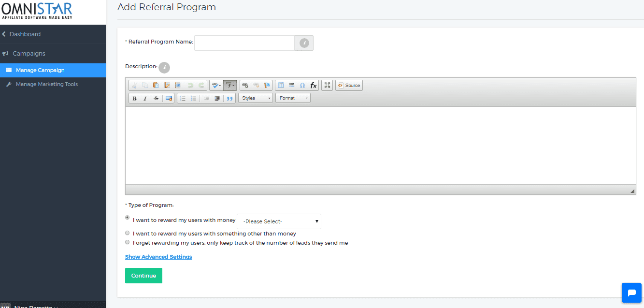The image size is (644, 308).
Task: Return to Dashboard in the sidebar
Action: tap(25, 34)
